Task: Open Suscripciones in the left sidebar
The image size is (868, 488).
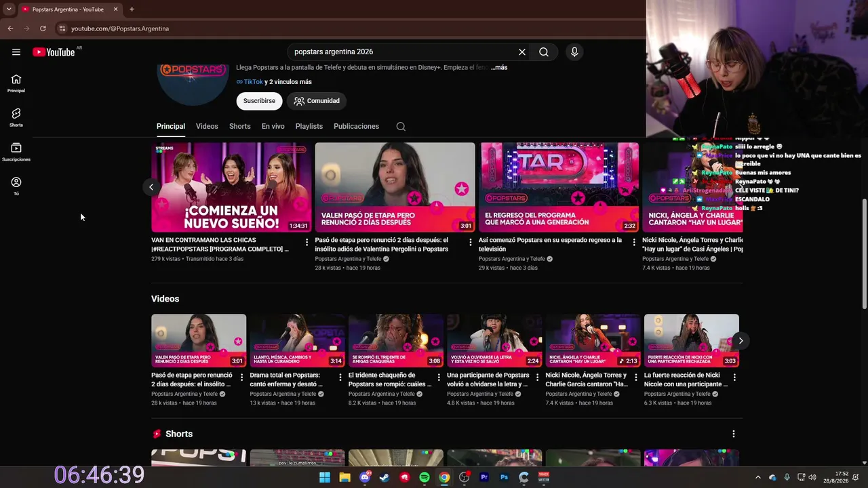Action: pyautogui.click(x=16, y=152)
